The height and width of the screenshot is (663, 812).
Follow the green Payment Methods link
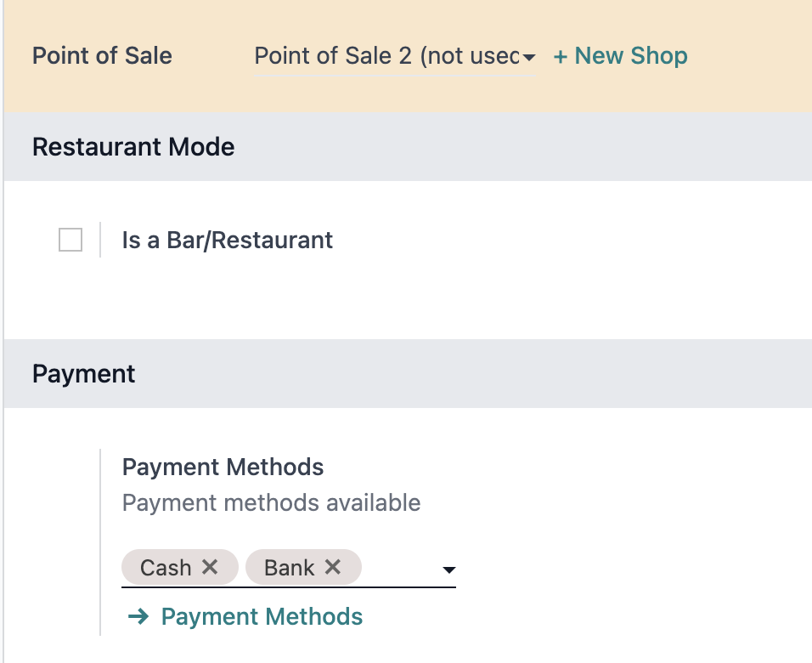point(262,616)
